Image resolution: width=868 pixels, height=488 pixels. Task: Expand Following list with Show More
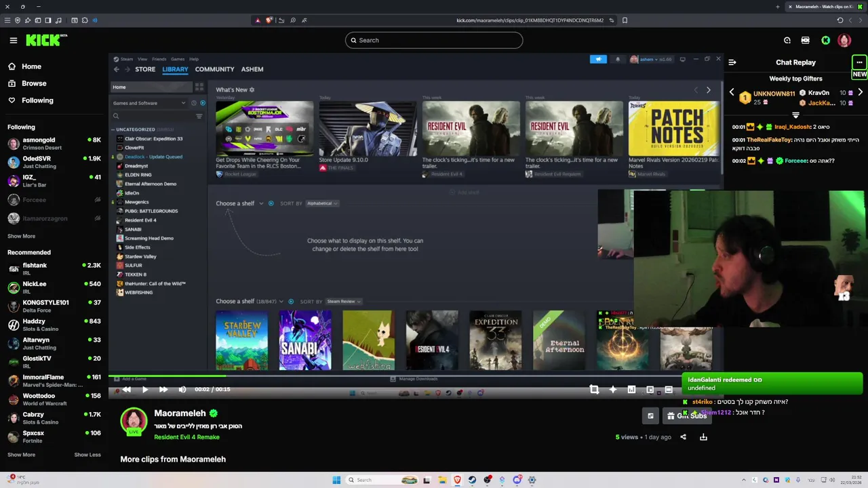pyautogui.click(x=21, y=236)
